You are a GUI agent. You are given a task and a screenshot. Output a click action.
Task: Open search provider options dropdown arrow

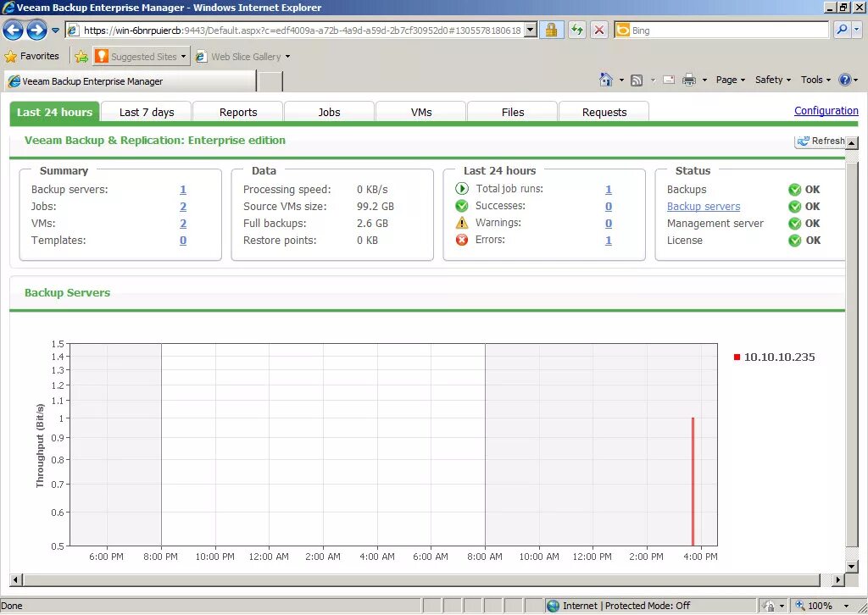857,30
